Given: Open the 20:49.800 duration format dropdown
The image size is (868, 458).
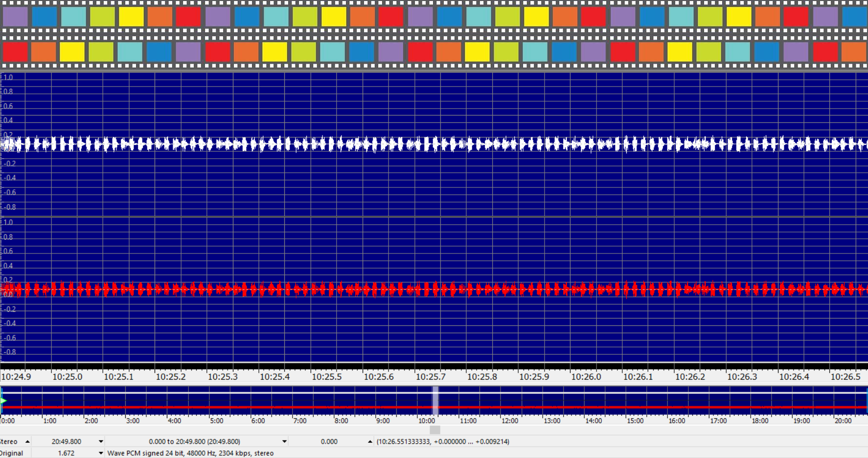Looking at the screenshot, I should click(x=101, y=441).
